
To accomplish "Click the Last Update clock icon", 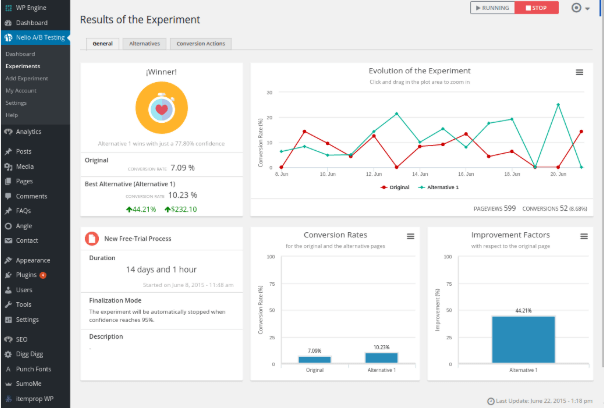I will click(x=490, y=401).
